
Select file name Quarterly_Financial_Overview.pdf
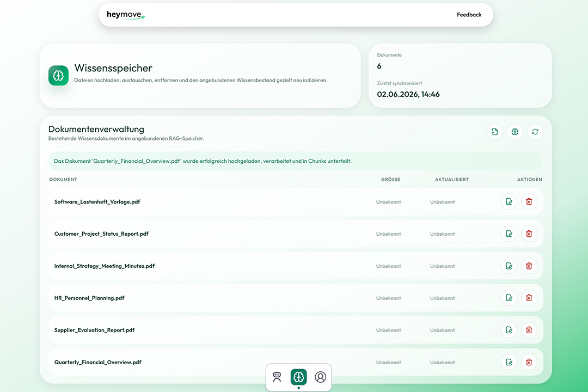coord(98,362)
